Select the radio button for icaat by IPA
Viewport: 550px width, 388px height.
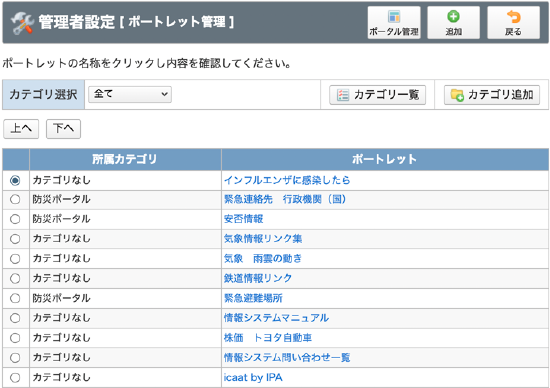coord(15,377)
